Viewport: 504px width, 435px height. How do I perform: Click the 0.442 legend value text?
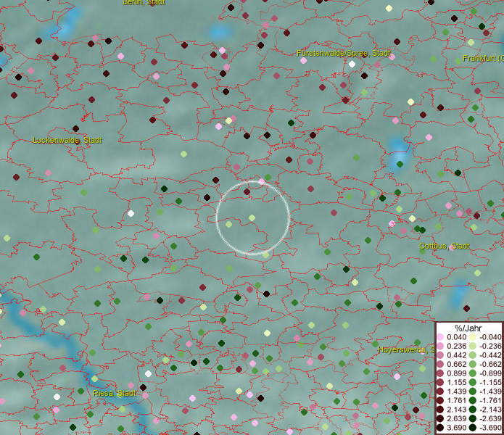(x=456, y=355)
